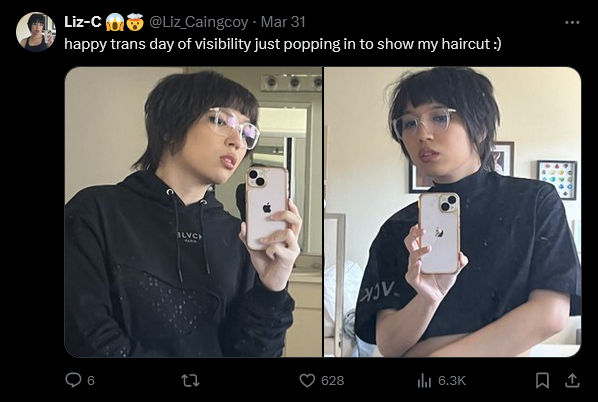Click the haircut tweet text
The width and height of the screenshot is (598, 402).
coord(283,44)
